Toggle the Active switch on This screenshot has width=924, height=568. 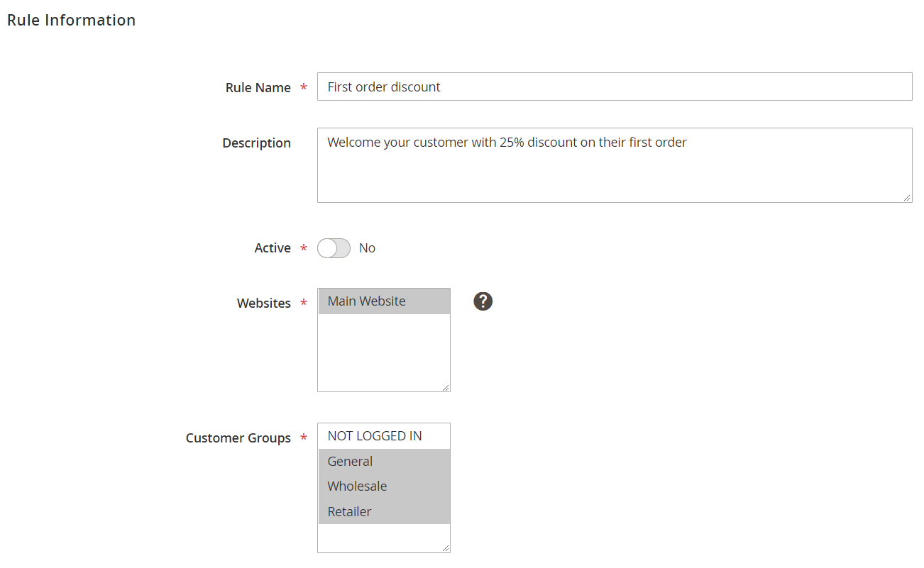[334, 248]
